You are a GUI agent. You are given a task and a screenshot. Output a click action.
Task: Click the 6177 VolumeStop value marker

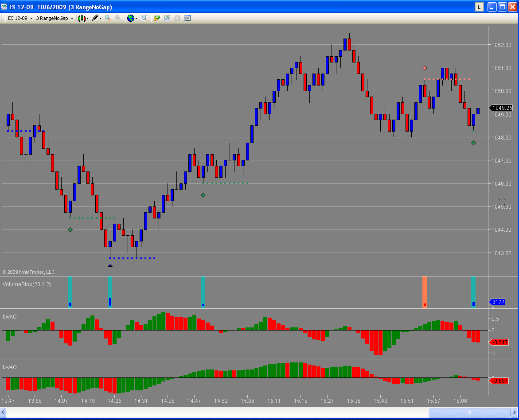[497, 302]
